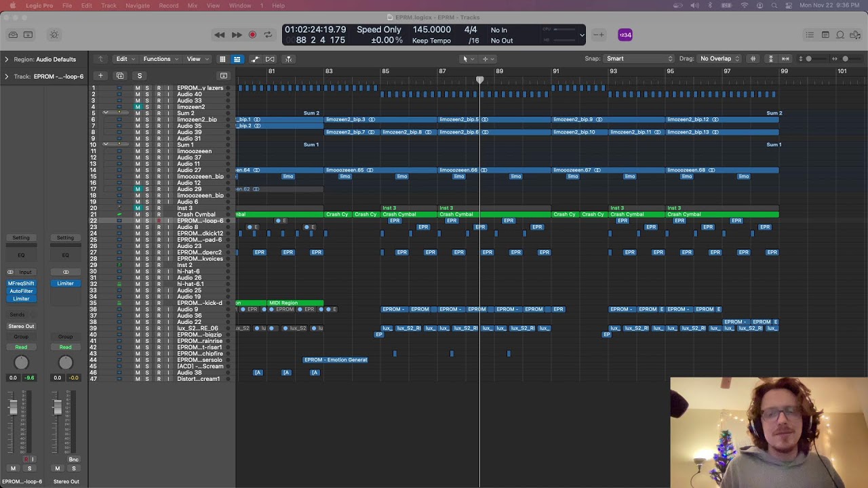The width and height of the screenshot is (868, 488).
Task: Toggle the purple count-in 1234 button
Action: click(x=625, y=35)
